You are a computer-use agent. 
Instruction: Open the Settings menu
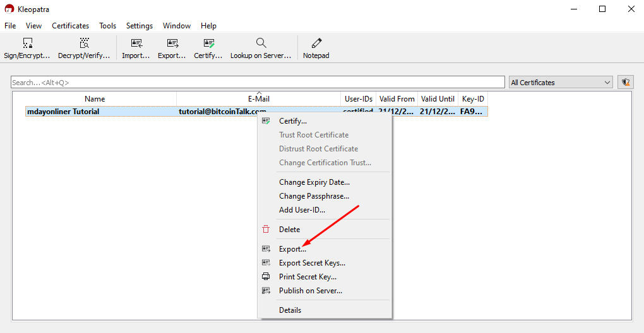pos(140,26)
